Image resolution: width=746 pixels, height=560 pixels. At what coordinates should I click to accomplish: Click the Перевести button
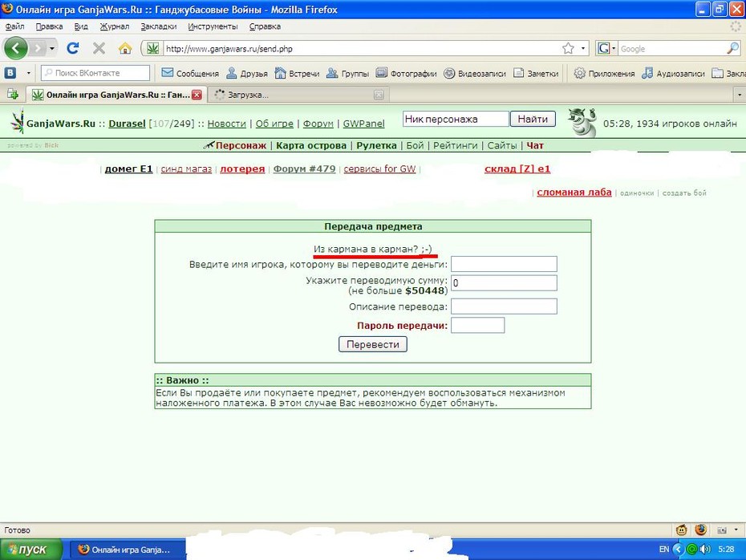[372, 344]
